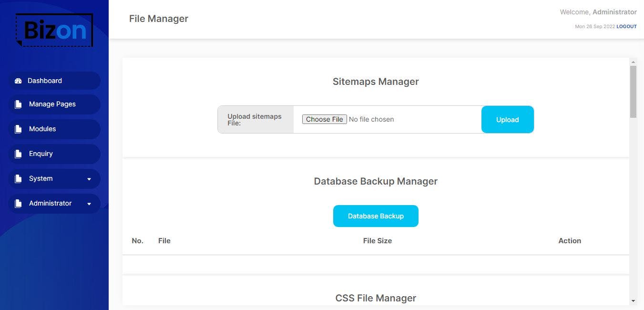
Task: Click the Dashboard gauge icon
Action: (18, 81)
